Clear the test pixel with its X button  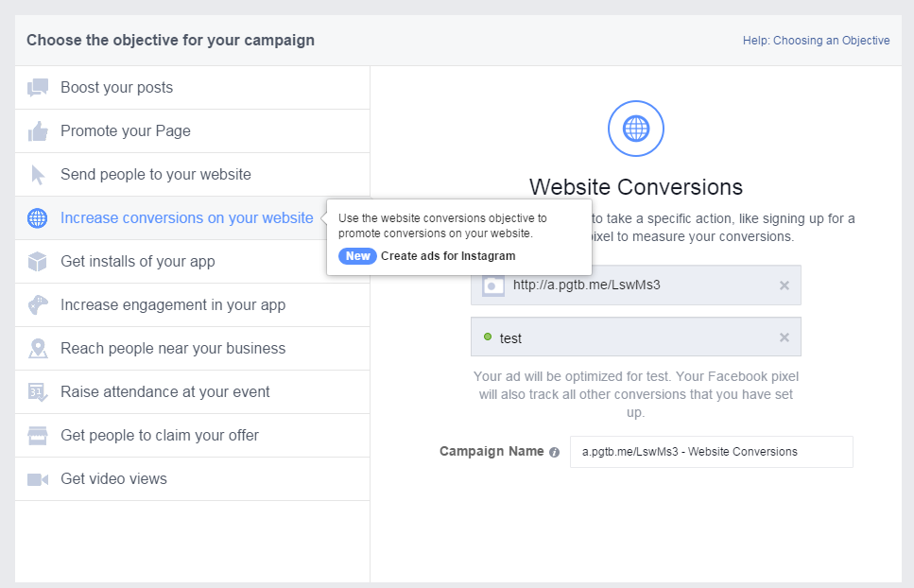click(x=785, y=337)
